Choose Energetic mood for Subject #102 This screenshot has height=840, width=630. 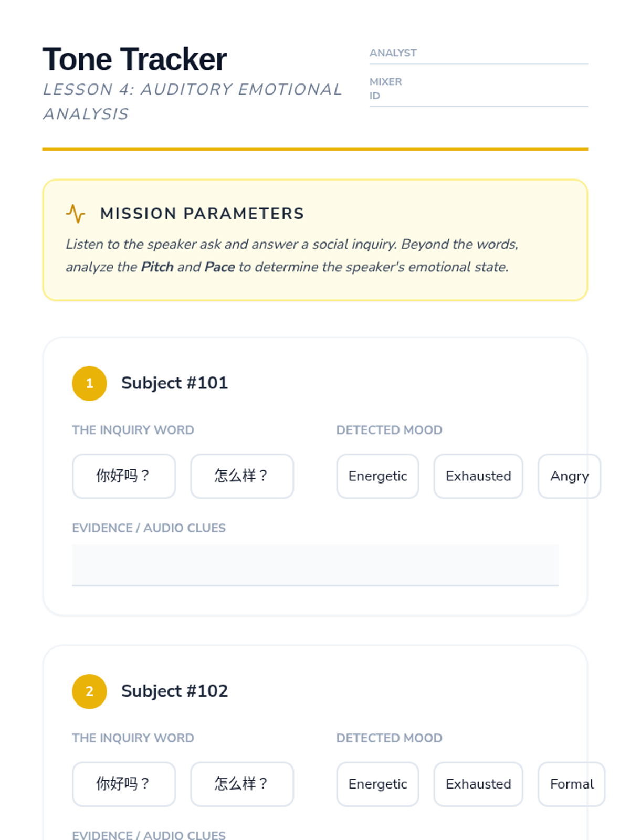click(x=377, y=784)
